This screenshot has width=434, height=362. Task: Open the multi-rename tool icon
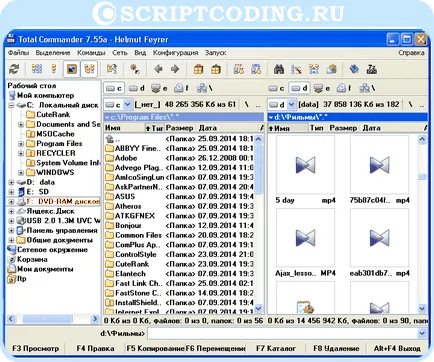pyautogui.click(x=296, y=69)
